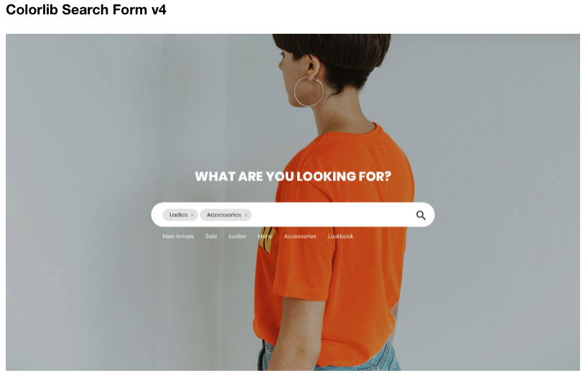Click the Colorlib Search Form v4 title

(x=86, y=10)
